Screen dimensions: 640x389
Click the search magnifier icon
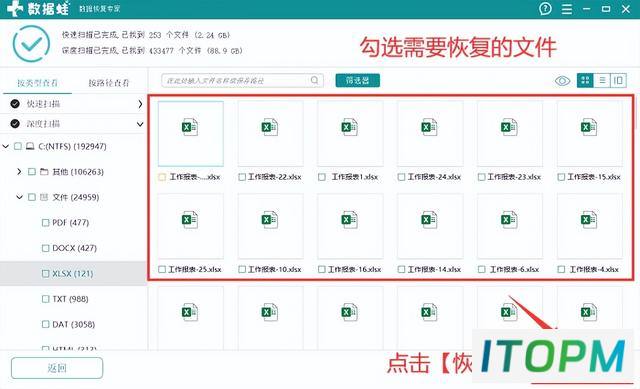point(314,80)
